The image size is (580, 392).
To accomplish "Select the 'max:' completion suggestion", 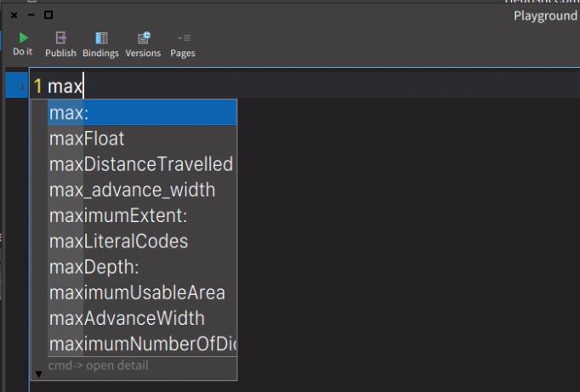I will [x=142, y=112].
